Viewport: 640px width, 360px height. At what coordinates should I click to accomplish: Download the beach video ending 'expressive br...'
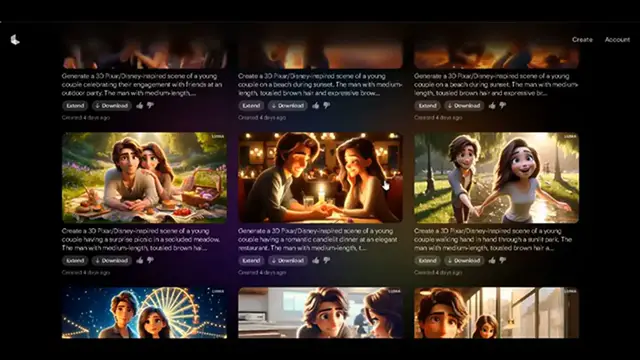[464, 106]
